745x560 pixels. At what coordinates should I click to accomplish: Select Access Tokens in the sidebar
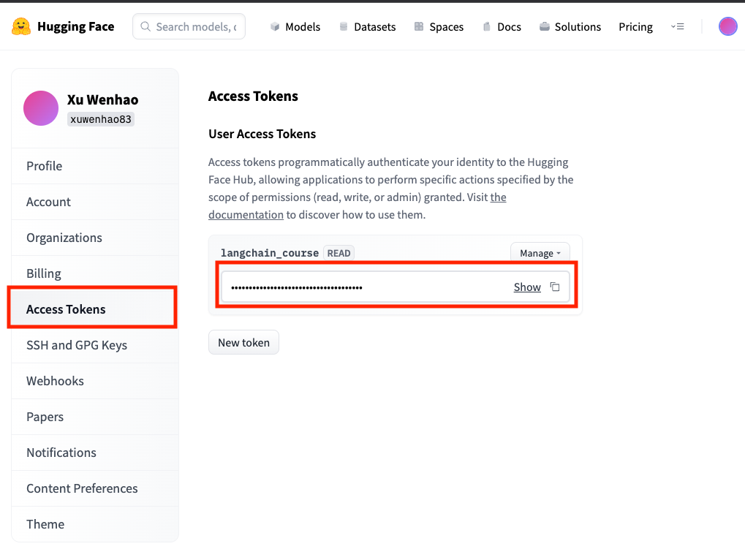point(66,309)
